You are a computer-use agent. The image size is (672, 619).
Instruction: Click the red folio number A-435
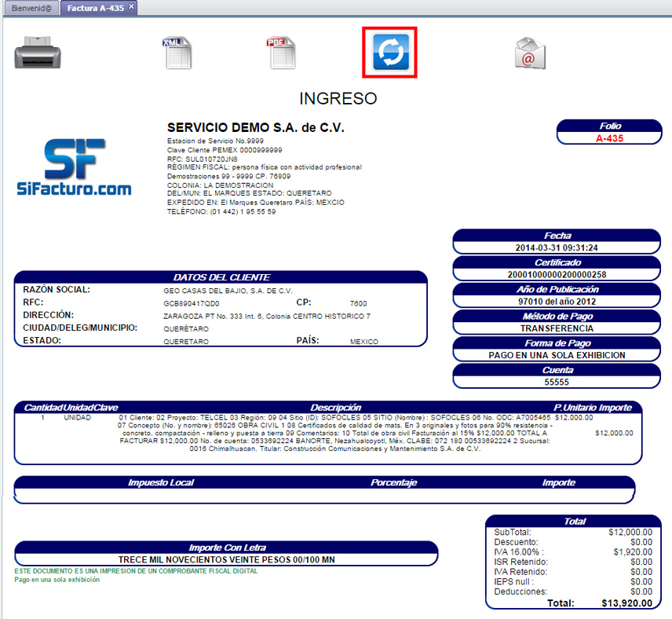click(609, 137)
